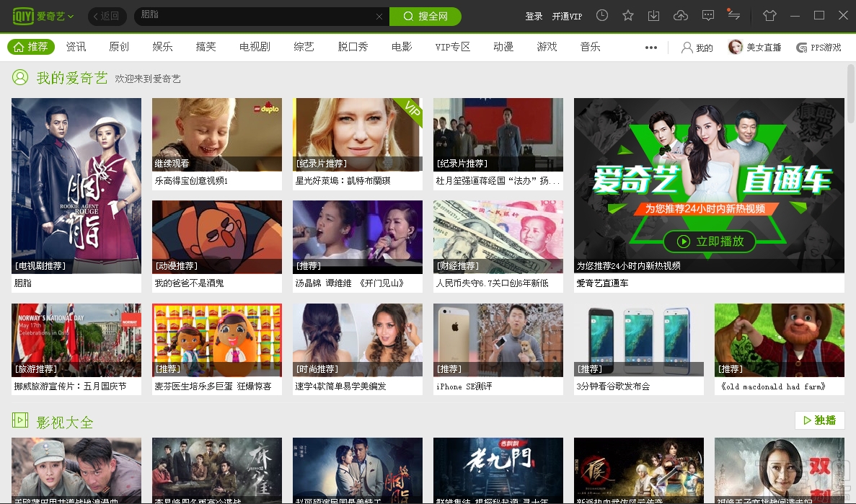
Task: Open the 资讯 tab
Action: [x=76, y=47]
